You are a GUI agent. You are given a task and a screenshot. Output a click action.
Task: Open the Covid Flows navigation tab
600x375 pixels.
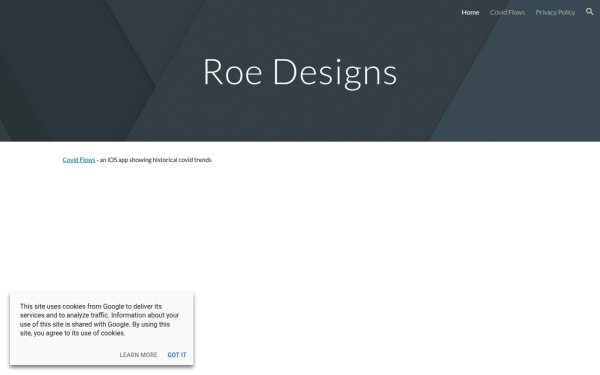[507, 13]
